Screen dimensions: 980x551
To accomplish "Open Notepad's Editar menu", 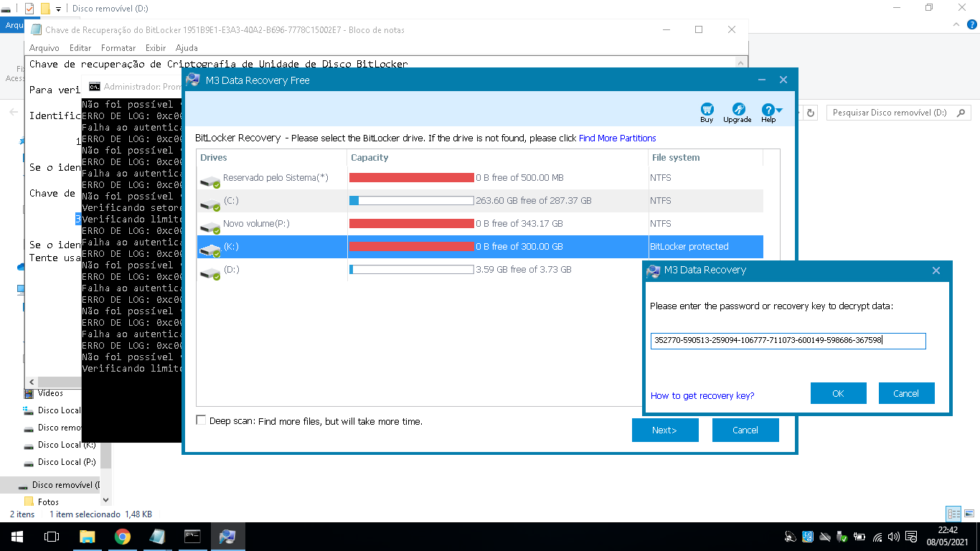I will point(80,48).
